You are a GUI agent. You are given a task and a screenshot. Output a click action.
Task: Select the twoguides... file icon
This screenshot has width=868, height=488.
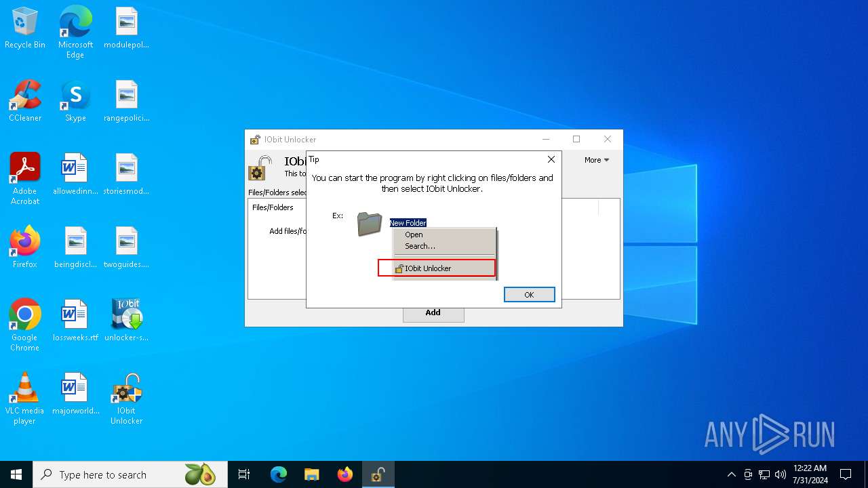pos(126,247)
